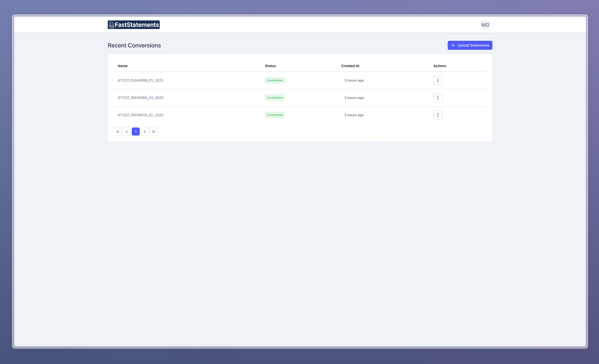Select conversion 471227_15340899_01_2025 name
The height and width of the screenshot is (364, 599).
click(x=140, y=80)
